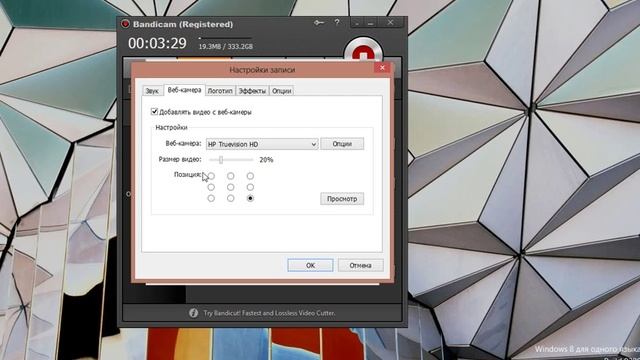Minimize the Bandicam window
This screenshot has width=640, height=360.
(371, 23)
